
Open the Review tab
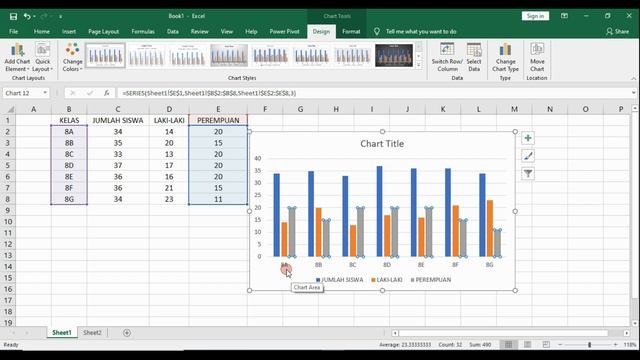200,31
